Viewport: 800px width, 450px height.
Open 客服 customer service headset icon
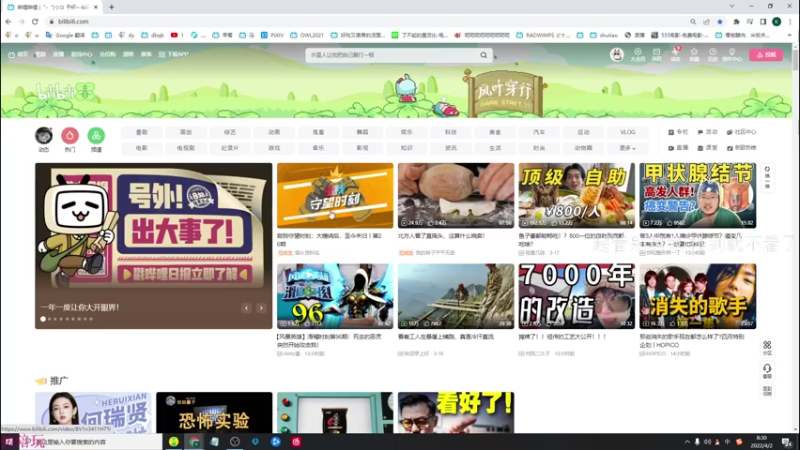(767, 371)
